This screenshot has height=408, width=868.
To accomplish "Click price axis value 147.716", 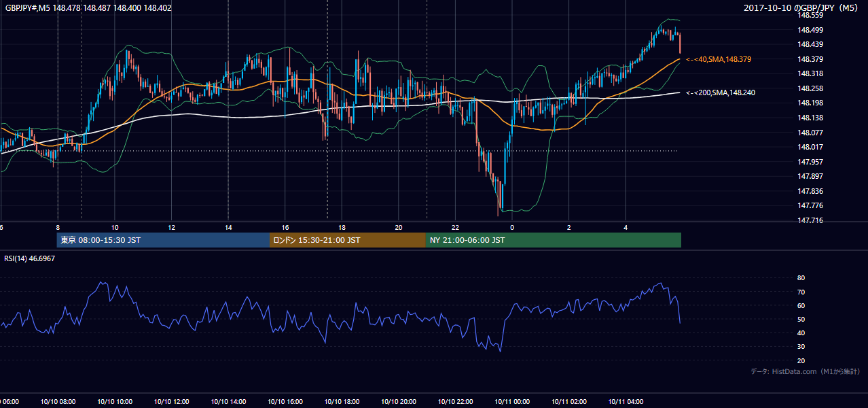I will pyautogui.click(x=810, y=220).
